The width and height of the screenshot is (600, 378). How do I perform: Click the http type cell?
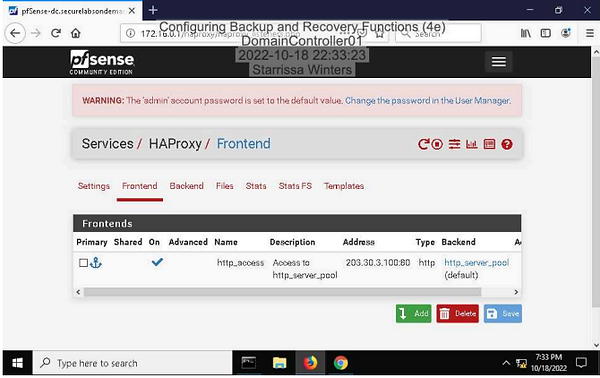coord(427,263)
